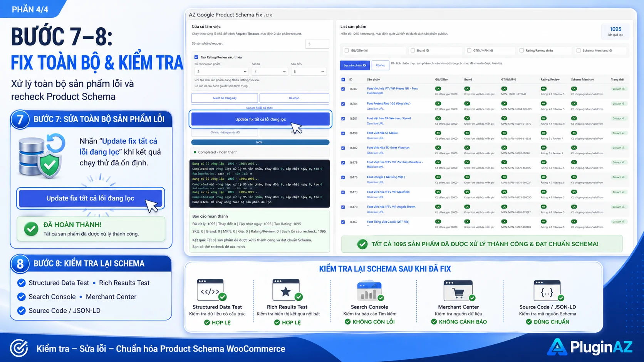Viewport: 644px width, 362px height.
Task: Click the Giá/Offer OK badge for product 16167
Action: click(438, 222)
